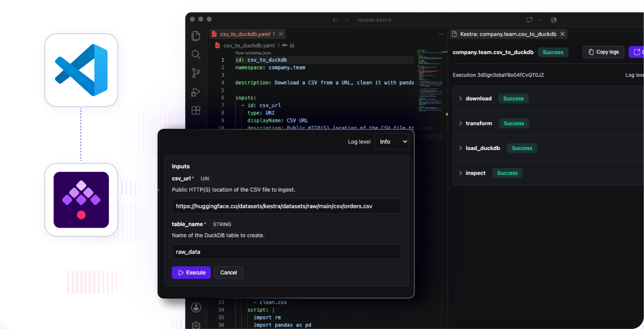This screenshot has height=329, width=644.
Task: Close the csv_to_duckdb.yaml tab
Action: coord(281,34)
